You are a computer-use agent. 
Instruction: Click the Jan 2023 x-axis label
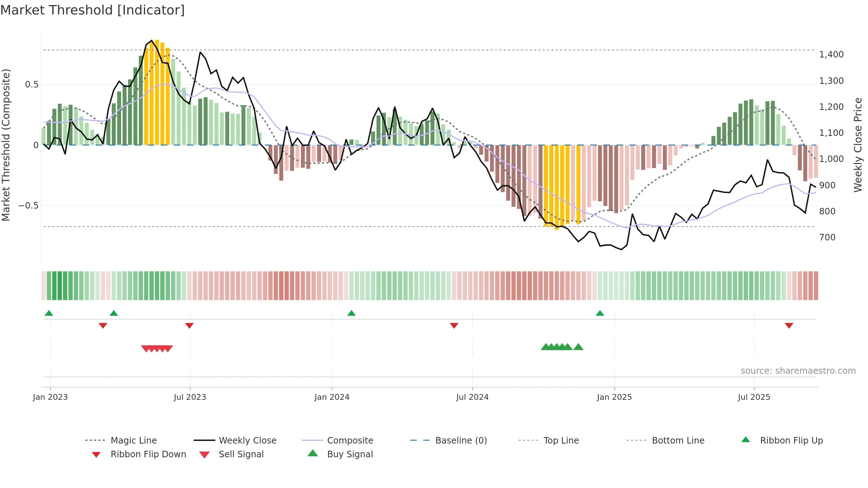(50, 397)
